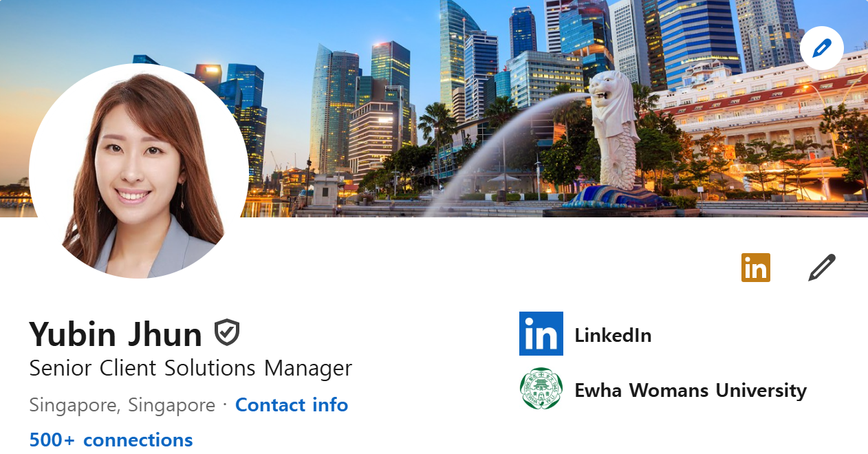This screenshot has width=868, height=454.
Task: Open the Contact info link
Action: tap(292, 404)
